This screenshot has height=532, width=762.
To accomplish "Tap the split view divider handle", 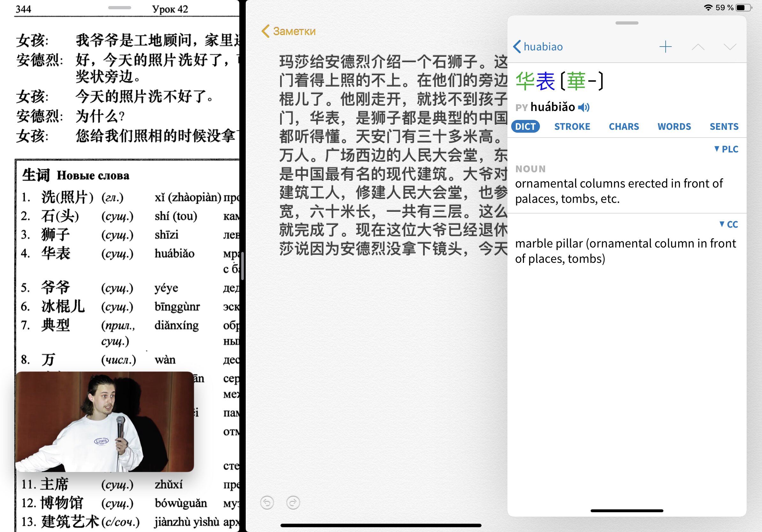I will pos(243,266).
